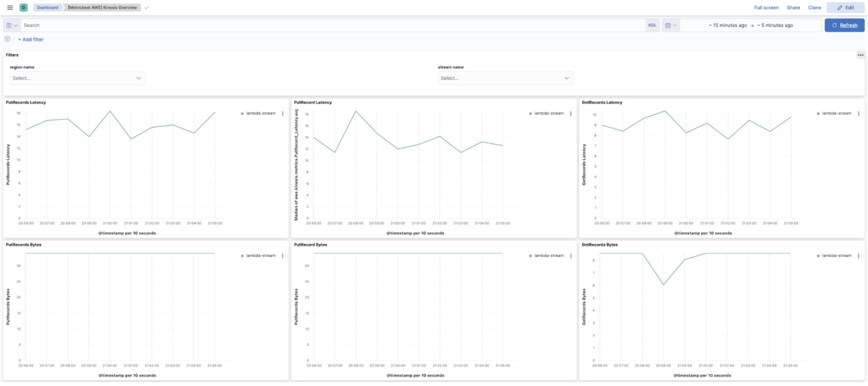Open the date picker calendar icon
Viewport: 868px width, 386px height.
(x=669, y=25)
